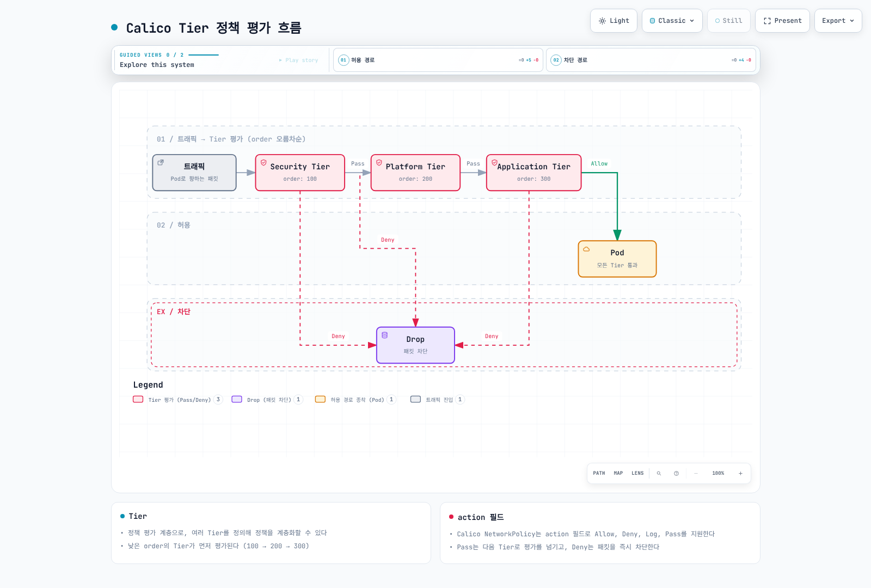Click database icon on Drop node

tap(384, 335)
